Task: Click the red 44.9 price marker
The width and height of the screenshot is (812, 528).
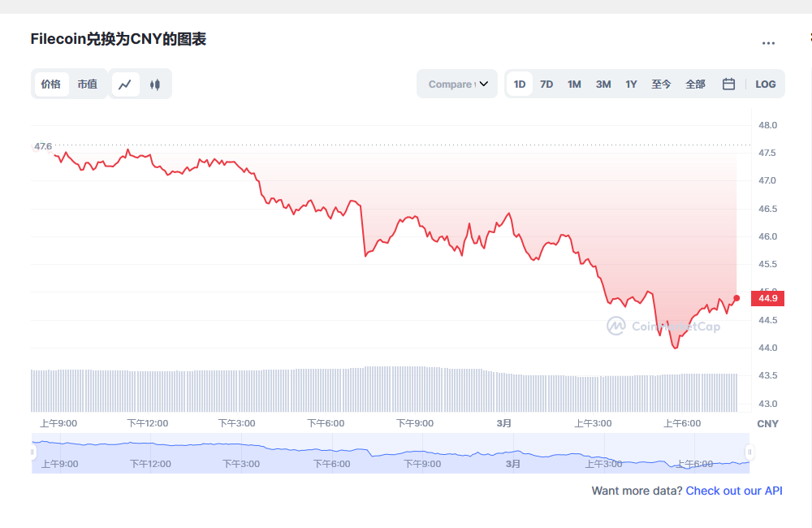Action: (x=768, y=298)
